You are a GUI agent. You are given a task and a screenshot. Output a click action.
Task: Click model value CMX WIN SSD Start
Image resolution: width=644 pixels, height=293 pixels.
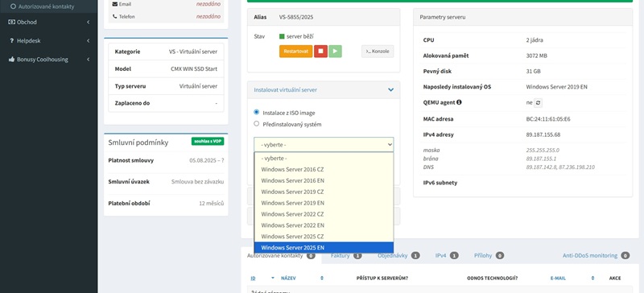194,69
